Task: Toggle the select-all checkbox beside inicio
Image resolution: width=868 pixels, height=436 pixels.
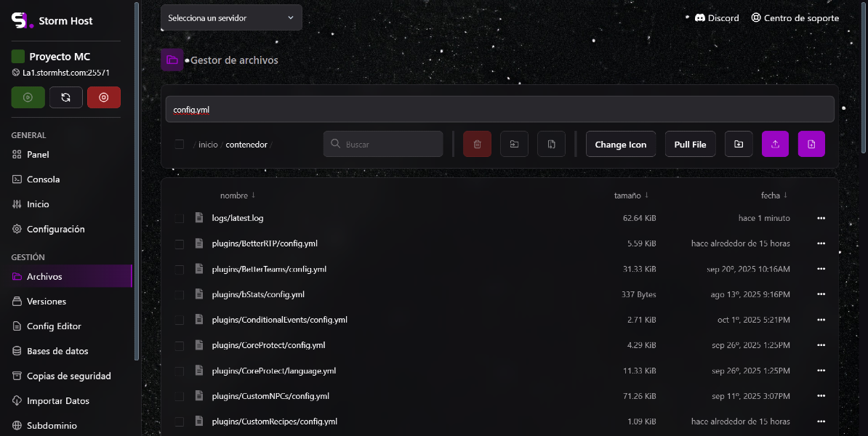Action: (180, 145)
